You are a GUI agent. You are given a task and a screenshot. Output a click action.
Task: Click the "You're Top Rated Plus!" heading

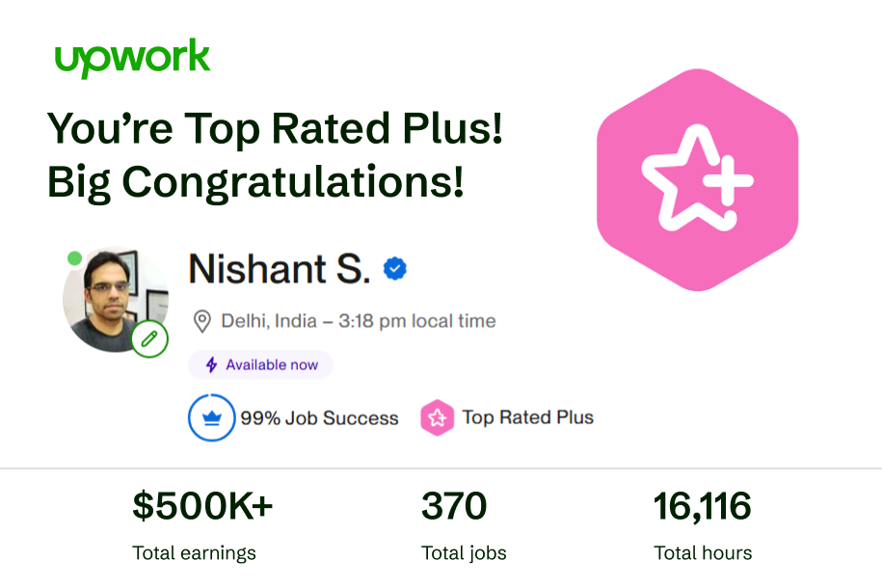(x=275, y=130)
